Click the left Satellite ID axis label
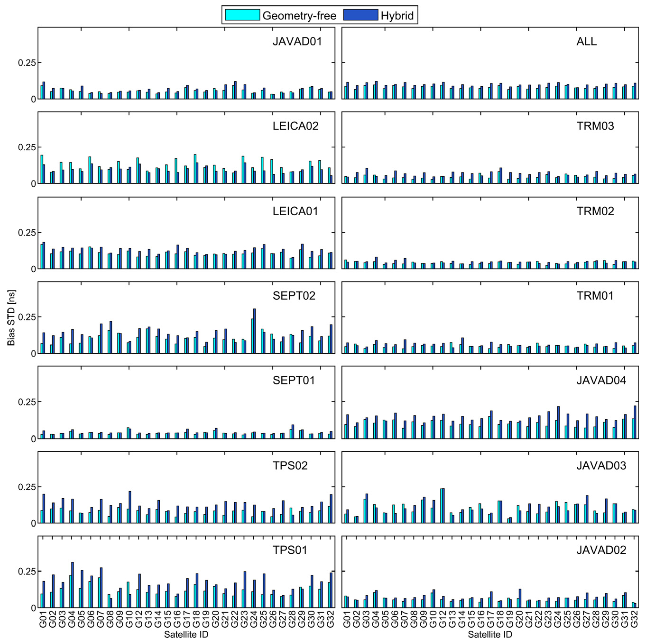The image size is (645, 644). pyautogui.click(x=186, y=634)
